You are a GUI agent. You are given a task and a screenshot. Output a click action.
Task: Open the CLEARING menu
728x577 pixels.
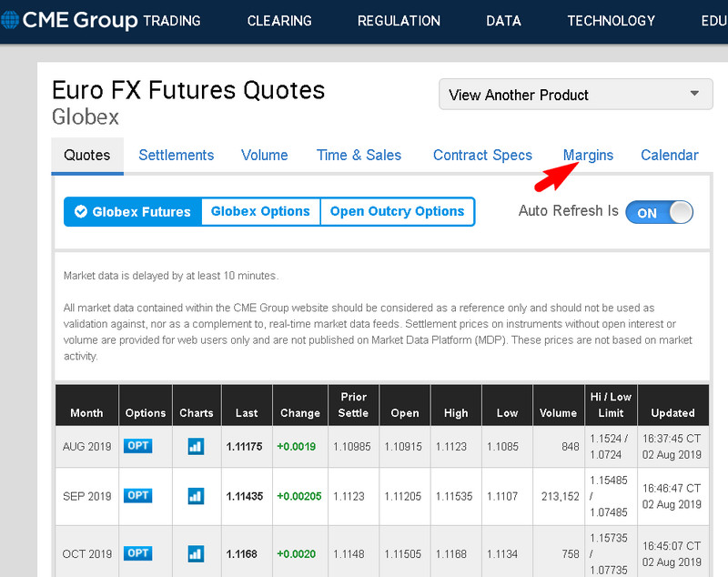tap(279, 21)
